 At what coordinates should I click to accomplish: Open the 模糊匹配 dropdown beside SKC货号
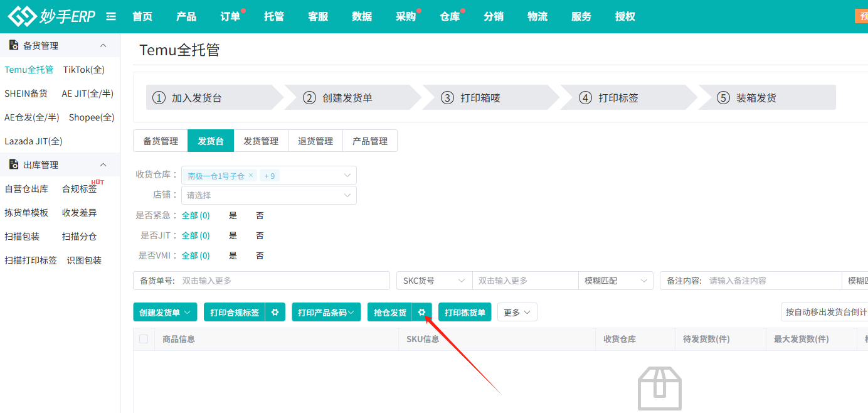tap(615, 281)
